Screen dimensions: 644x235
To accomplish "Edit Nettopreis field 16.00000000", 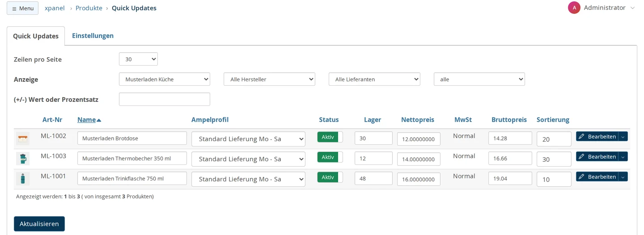I will click(x=419, y=179).
